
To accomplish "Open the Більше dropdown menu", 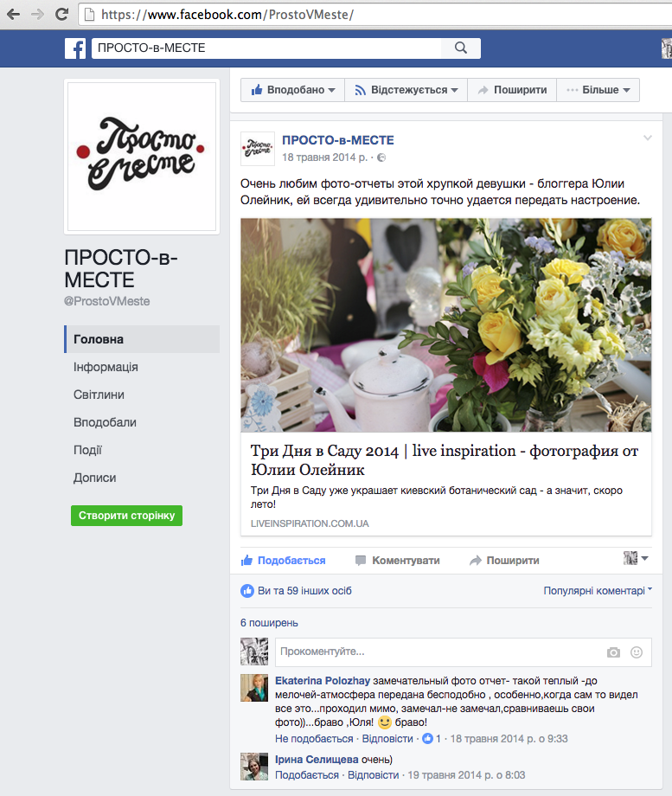I will [598, 90].
